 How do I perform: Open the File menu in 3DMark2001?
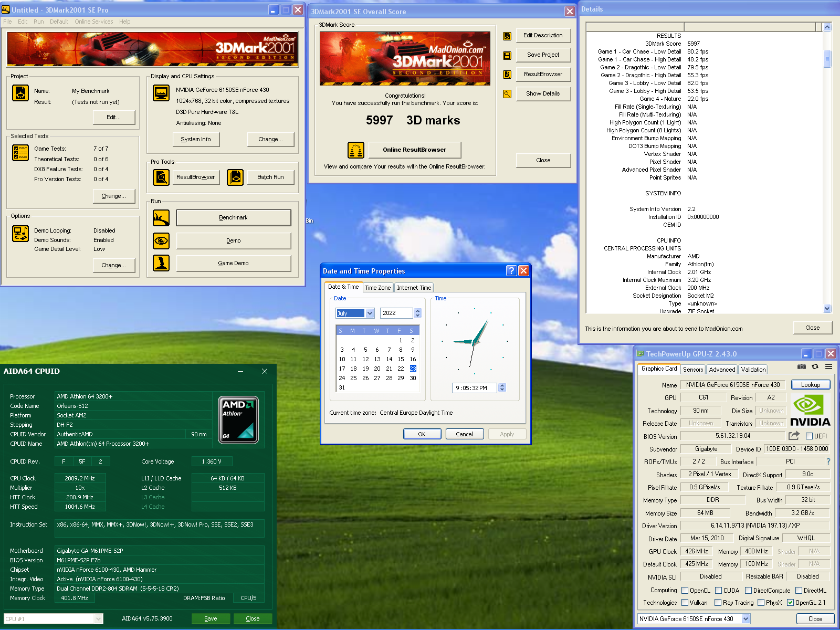coord(7,22)
